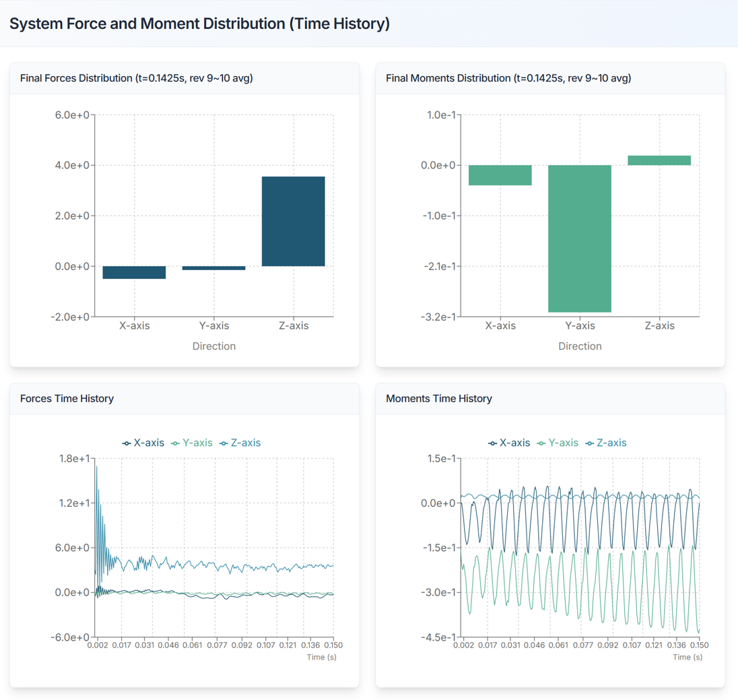738x700 pixels.
Task: Click the Direction axis label under Final Forces chart
Action: pos(213,346)
